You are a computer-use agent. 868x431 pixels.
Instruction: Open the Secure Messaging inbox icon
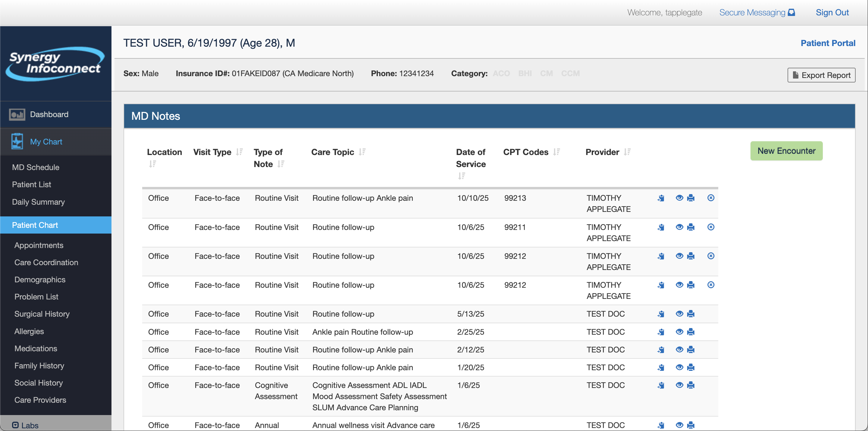pyautogui.click(x=791, y=12)
